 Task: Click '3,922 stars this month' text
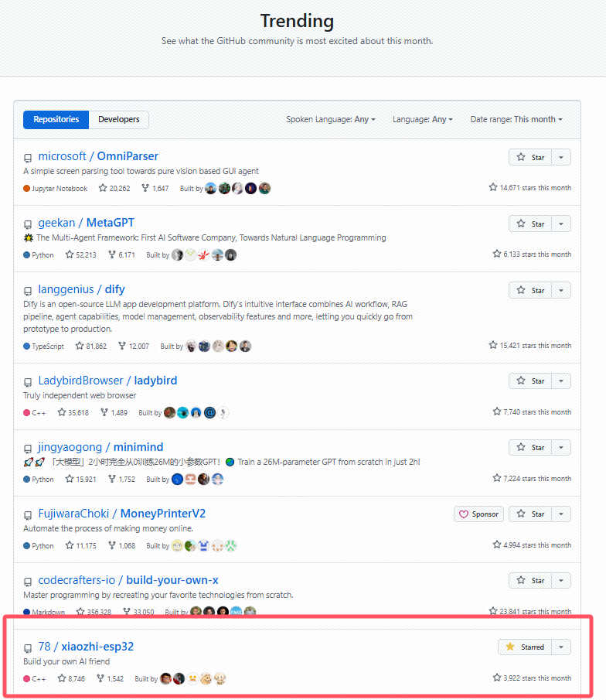tap(537, 678)
